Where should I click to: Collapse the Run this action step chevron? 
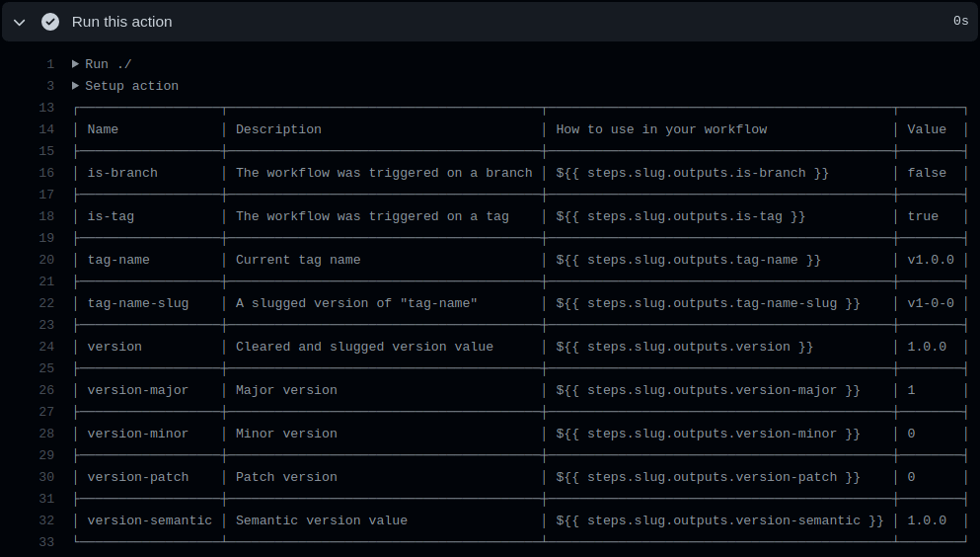[x=20, y=23]
